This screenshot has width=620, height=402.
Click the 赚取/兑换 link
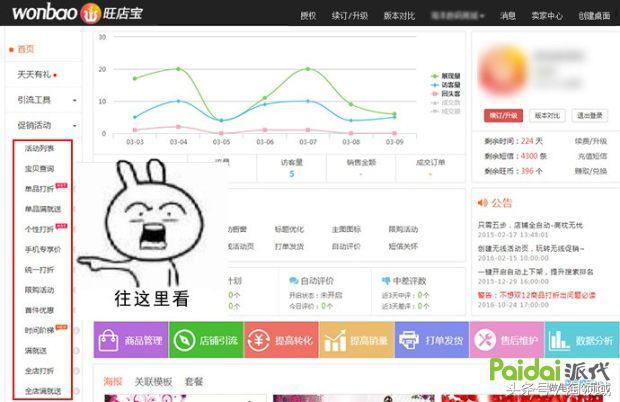591,171
